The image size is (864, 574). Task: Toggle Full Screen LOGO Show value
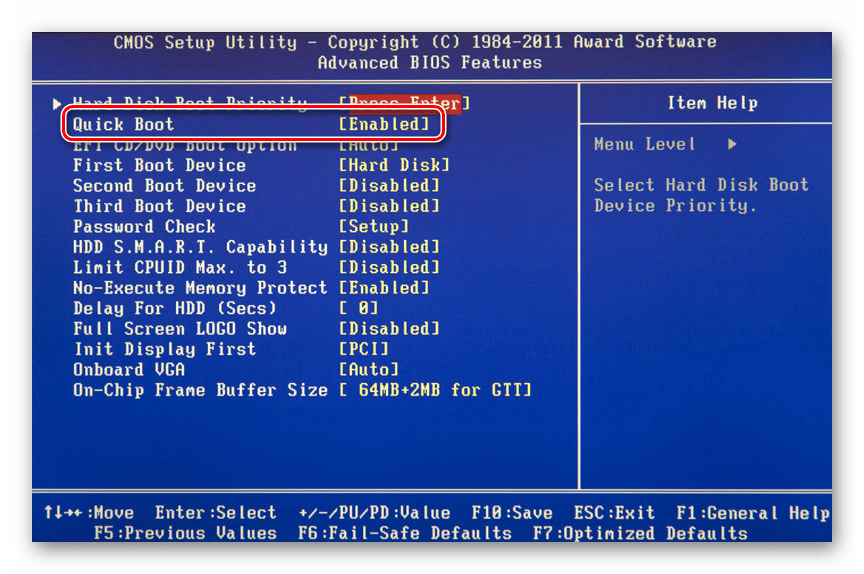[x=389, y=329]
